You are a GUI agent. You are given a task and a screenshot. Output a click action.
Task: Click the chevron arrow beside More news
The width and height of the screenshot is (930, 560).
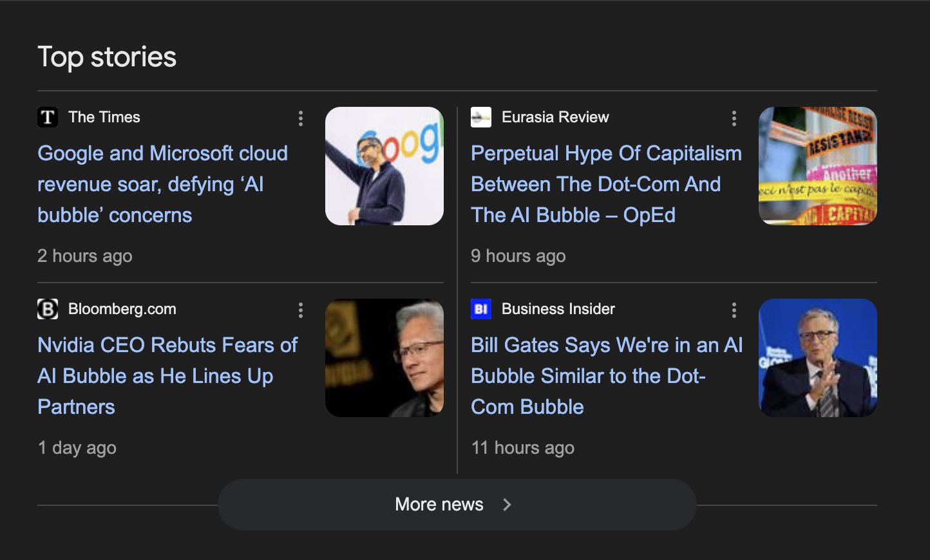point(507,505)
